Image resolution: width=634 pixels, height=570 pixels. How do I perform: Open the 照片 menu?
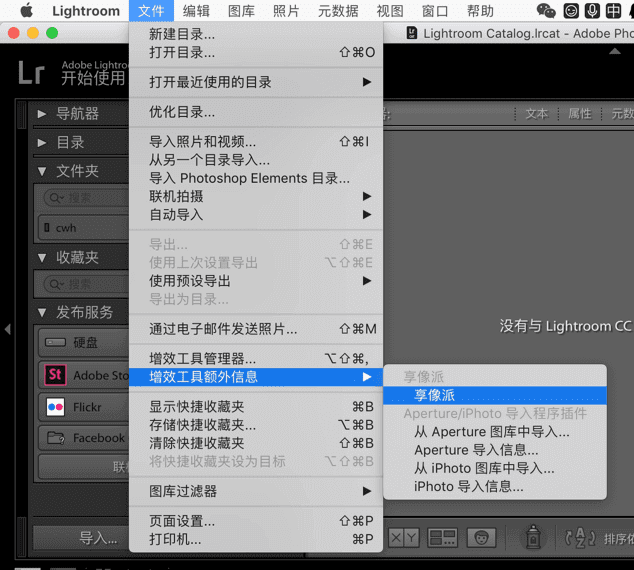click(x=286, y=11)
